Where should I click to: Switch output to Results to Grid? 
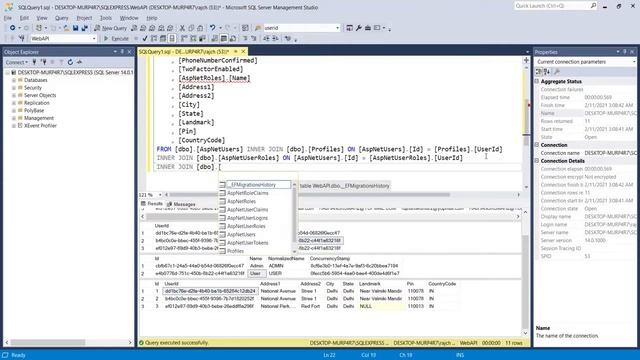(224, 38)
